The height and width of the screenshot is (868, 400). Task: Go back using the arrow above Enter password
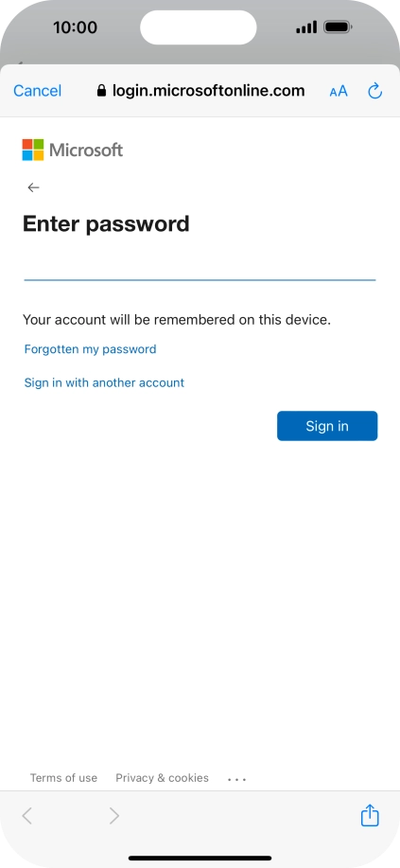(x=33, y=187)
